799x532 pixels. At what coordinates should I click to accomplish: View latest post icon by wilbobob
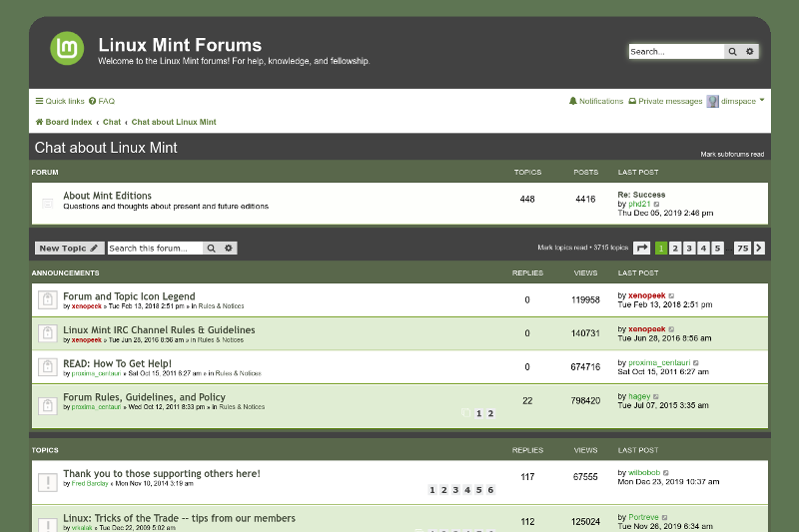666,473
